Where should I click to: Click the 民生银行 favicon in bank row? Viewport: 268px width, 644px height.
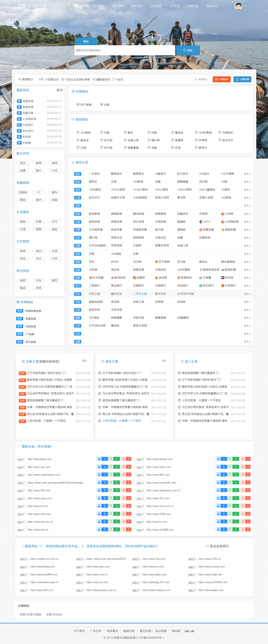click(x=201, y=286)
